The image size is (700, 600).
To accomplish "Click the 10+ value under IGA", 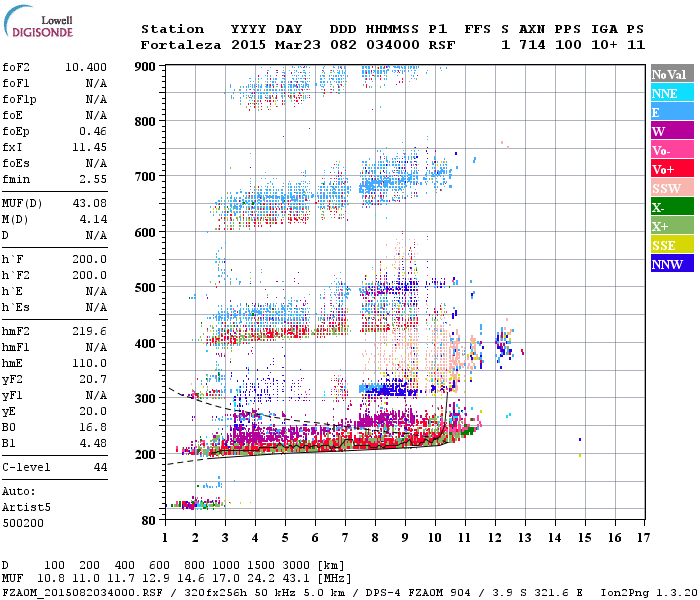I will (604, 45).
